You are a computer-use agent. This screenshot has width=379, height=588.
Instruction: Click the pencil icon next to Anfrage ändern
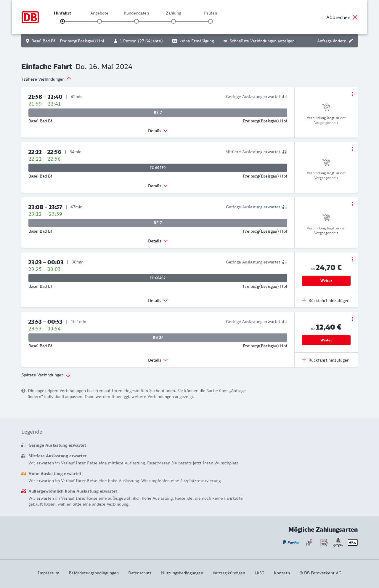point(351,41)
